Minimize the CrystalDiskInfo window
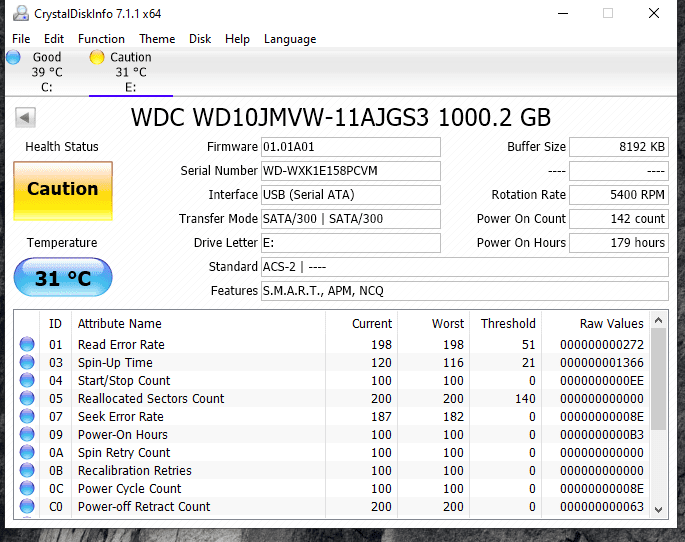Viewport: 685px width, 542px height. point(563,14)
